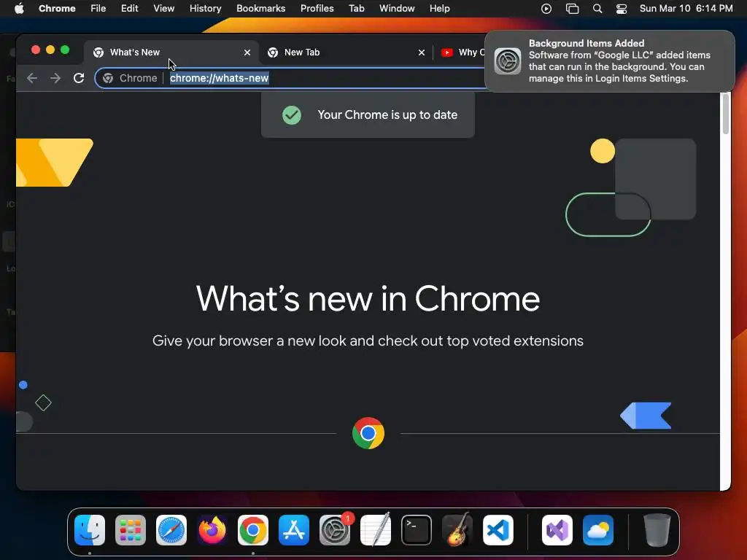Click the screen recording icon in menu bar
Screen dimensions: 747x560
click(546, 9)
